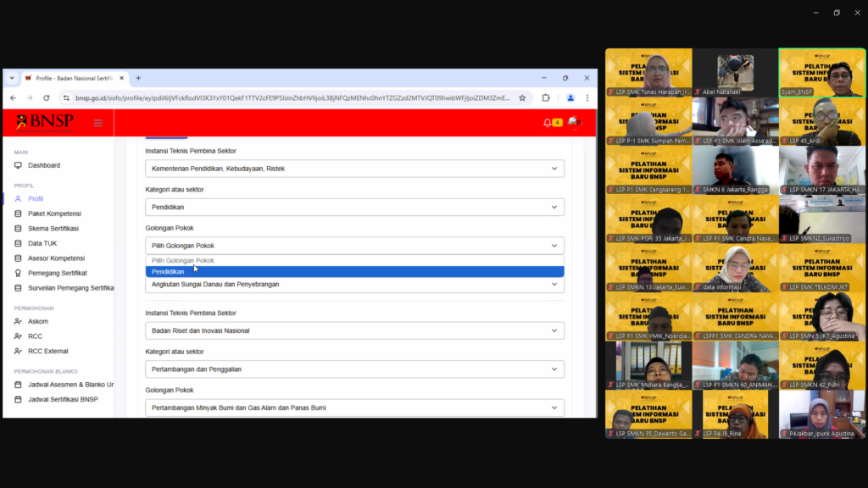Select Pendidikan option in open dropdown
Viewport: 868px width, 488px height.
click(x=354, y=272)
